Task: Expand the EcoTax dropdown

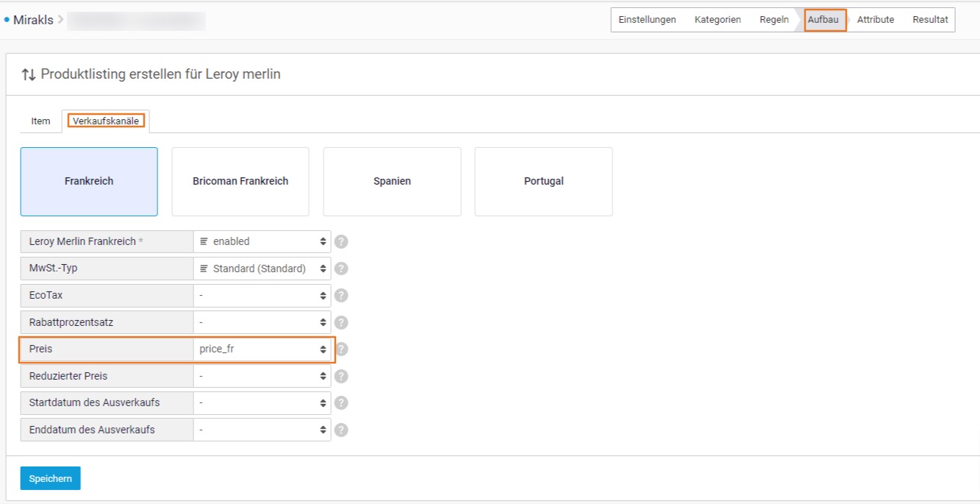Action: [x=262, y=295]
